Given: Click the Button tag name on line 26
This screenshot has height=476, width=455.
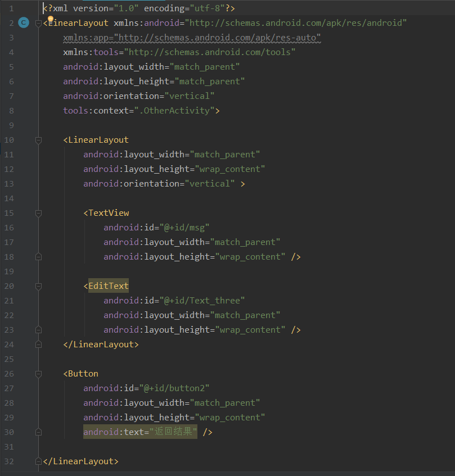Looking at the screenshot, I should click(83, 373).
